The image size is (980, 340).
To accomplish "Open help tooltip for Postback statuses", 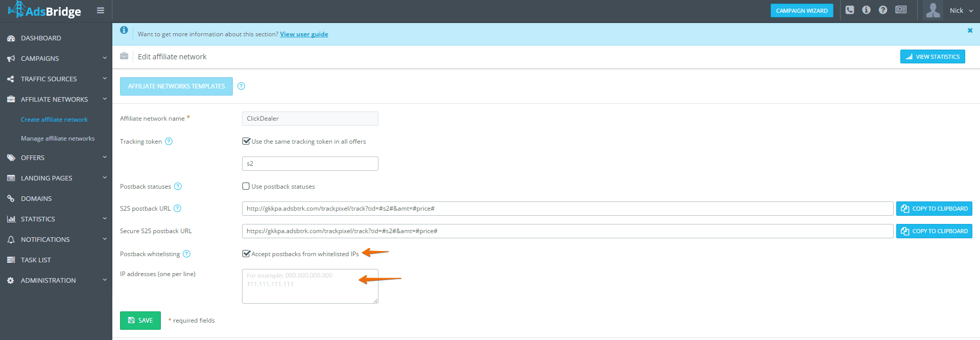I will (178, 187).
